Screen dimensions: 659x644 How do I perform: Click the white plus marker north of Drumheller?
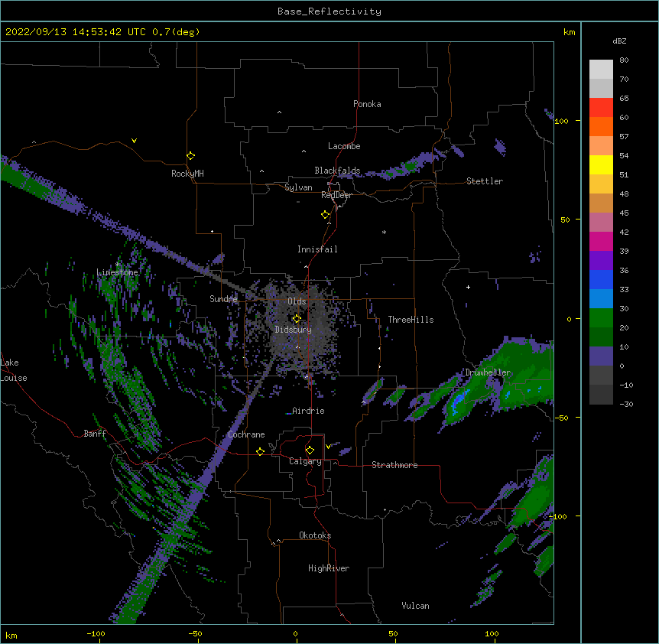(x=468, y=287)
